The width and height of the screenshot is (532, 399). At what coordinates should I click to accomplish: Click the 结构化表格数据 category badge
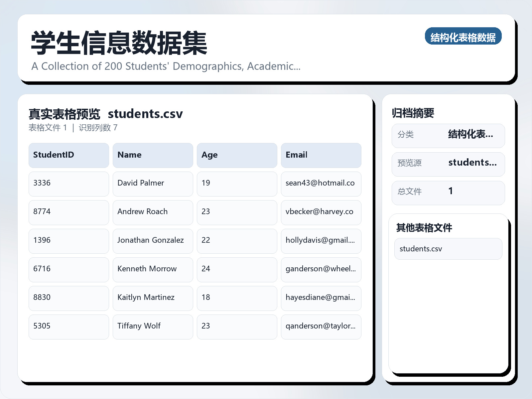(x=463, y=37)
